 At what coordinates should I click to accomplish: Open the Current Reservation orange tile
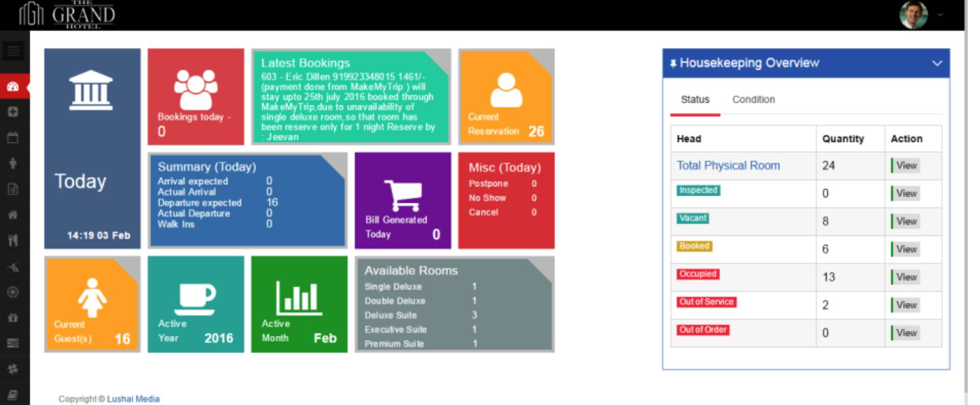click(x=506, y=97)
